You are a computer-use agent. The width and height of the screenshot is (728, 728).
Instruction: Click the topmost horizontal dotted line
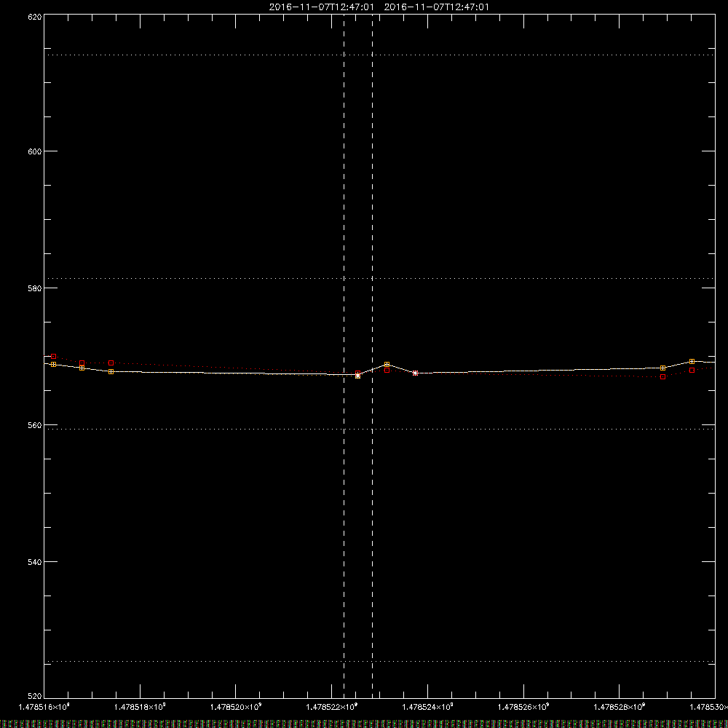[379, 55]
